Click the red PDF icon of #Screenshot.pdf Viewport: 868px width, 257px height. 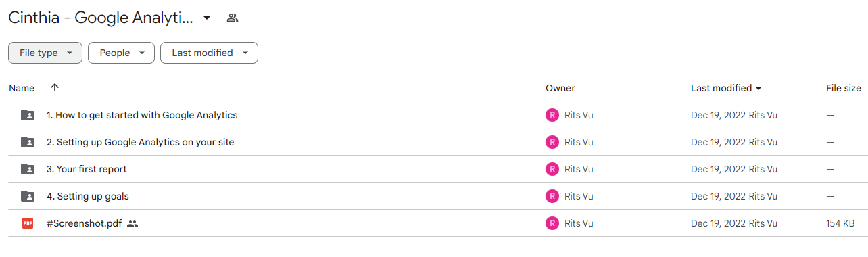(x=28, y=223)
